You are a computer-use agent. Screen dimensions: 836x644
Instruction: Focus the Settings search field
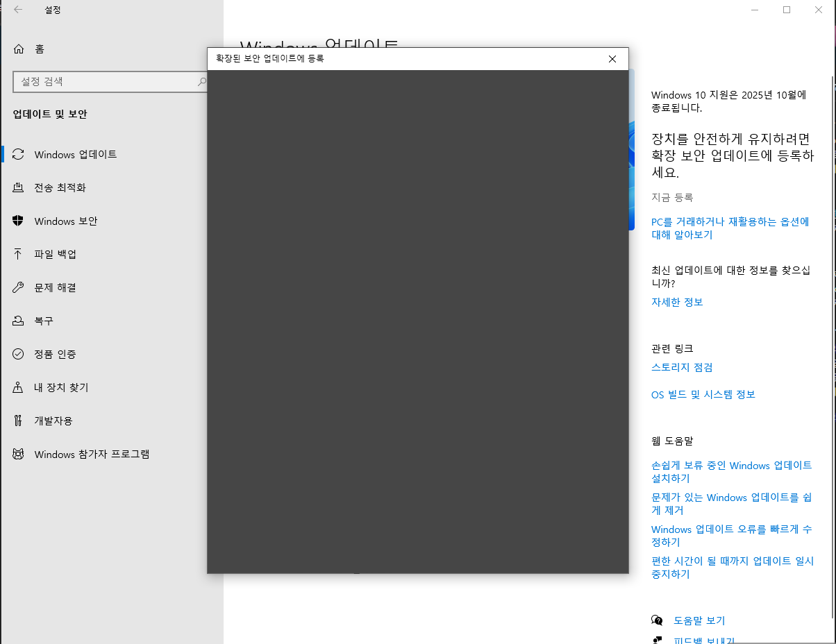click(x=111, y=82)
